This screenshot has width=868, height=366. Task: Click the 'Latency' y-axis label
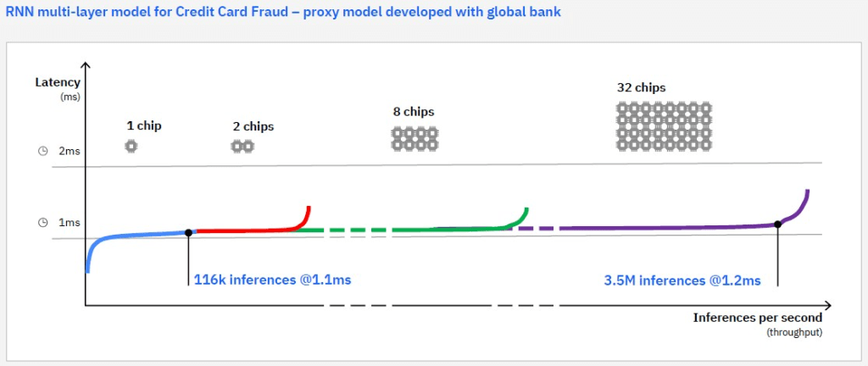[58, 82]
